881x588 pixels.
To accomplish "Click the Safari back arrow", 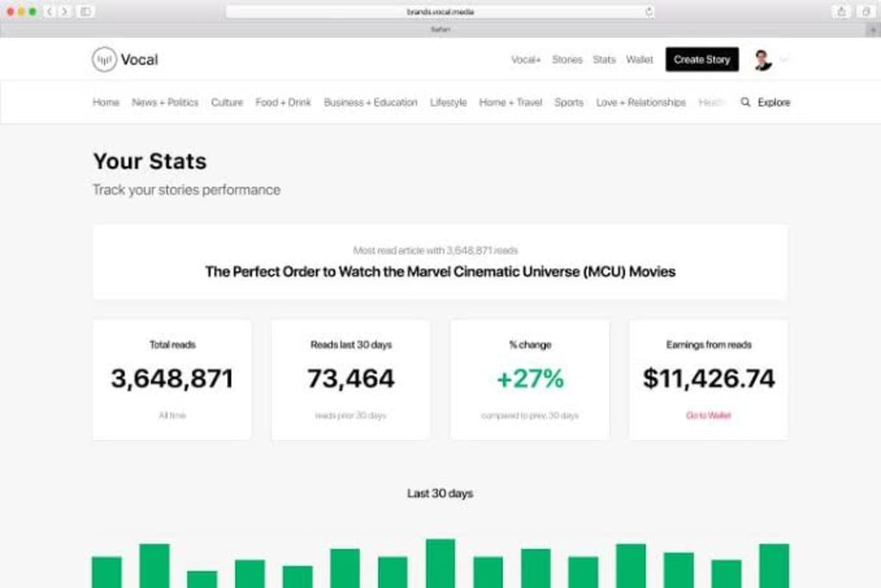I will click(x=49, y=11).
